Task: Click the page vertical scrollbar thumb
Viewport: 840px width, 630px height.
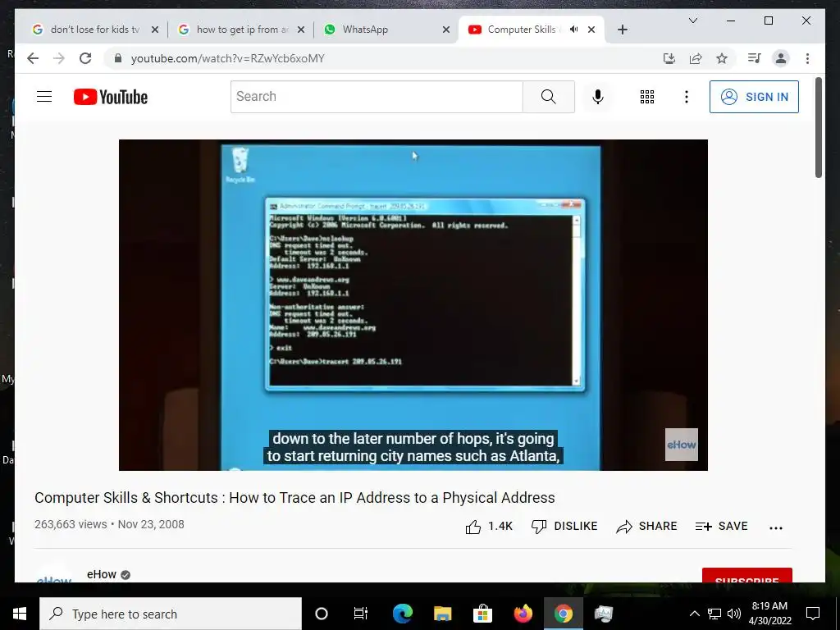Action: point(818,127)
